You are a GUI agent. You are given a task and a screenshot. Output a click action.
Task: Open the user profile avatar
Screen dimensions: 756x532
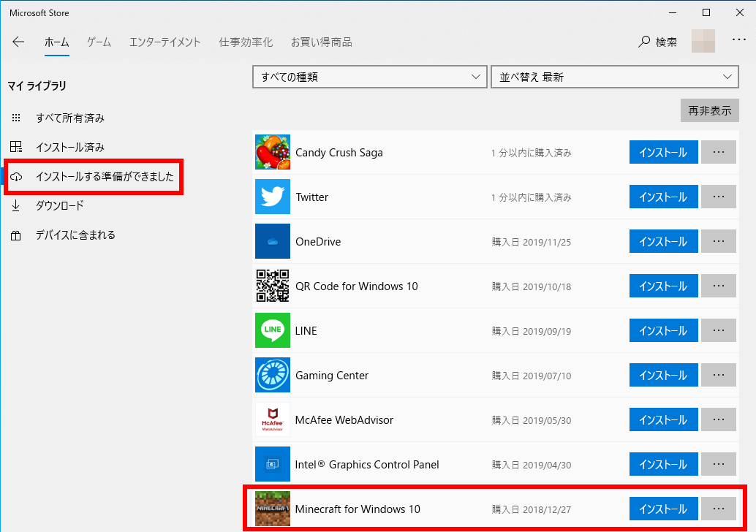[x=703, y=41]
